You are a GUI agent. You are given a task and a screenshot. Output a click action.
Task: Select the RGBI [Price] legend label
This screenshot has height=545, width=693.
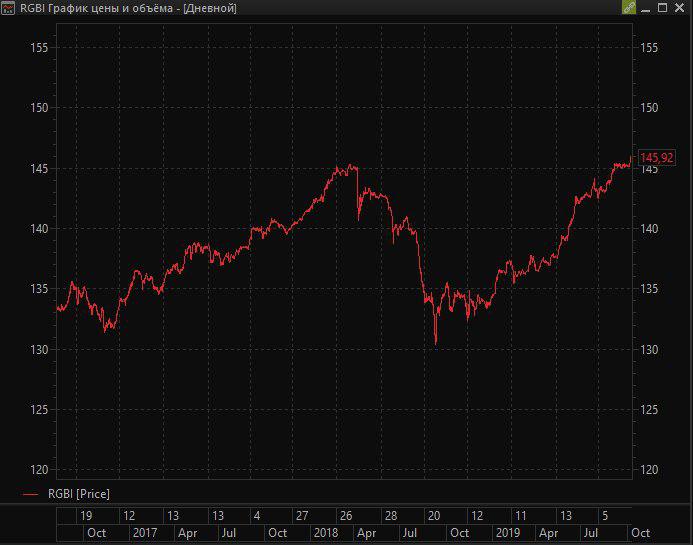click(79, 494)
